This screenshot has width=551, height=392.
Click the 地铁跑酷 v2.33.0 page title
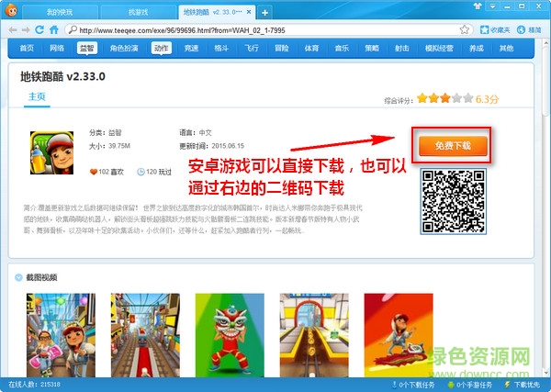click(x=62, y=76)
